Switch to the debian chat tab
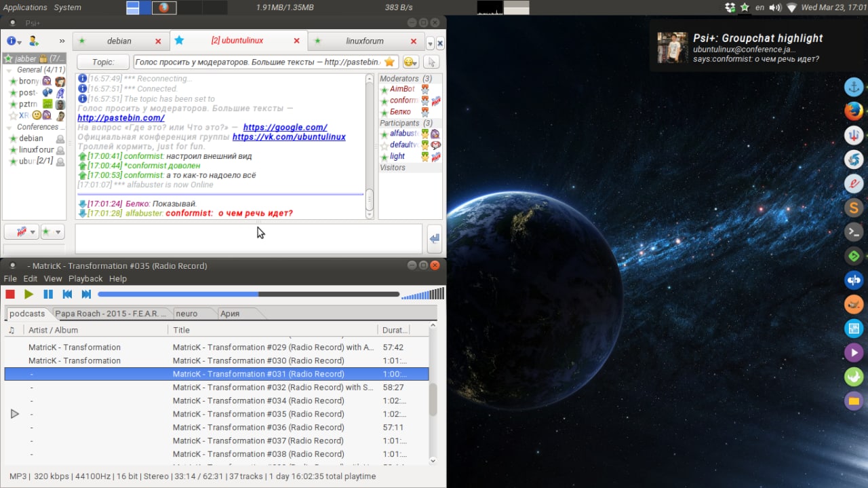Screen dimensions: 868x488 [x=119, y=41]
